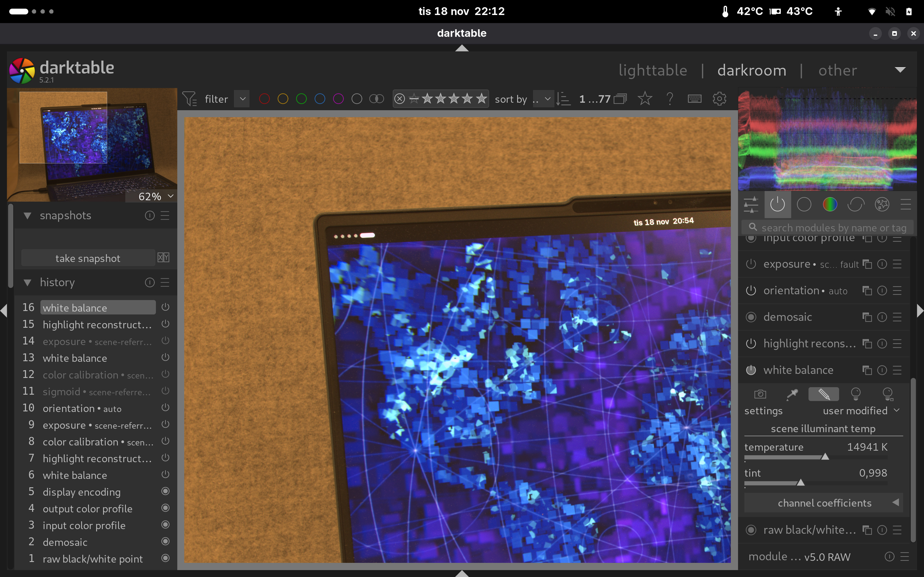Click the snapshot split-view icon

tap(163, 258)
